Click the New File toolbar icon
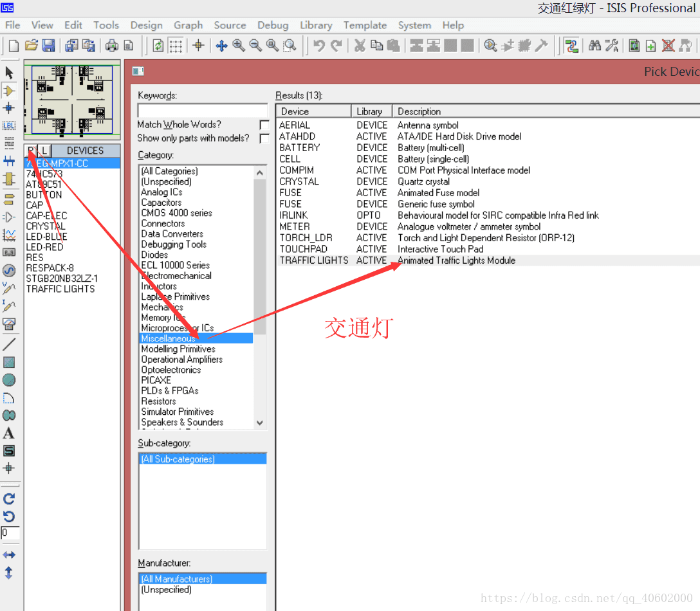The height and width of the screenshot is (611, 700). point(14,46)
